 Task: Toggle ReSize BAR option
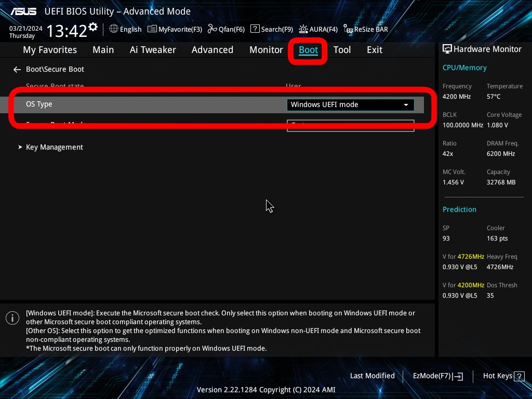(x=365, y=29)
